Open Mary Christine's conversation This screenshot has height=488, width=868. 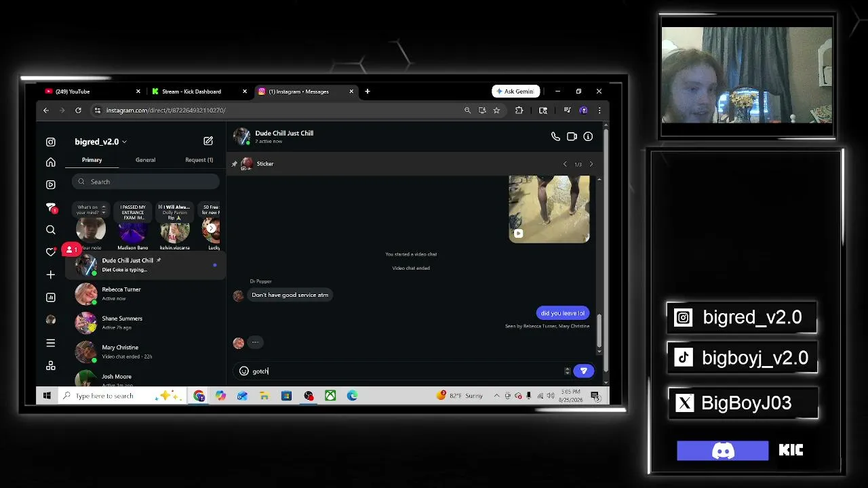tap(146, 352)
